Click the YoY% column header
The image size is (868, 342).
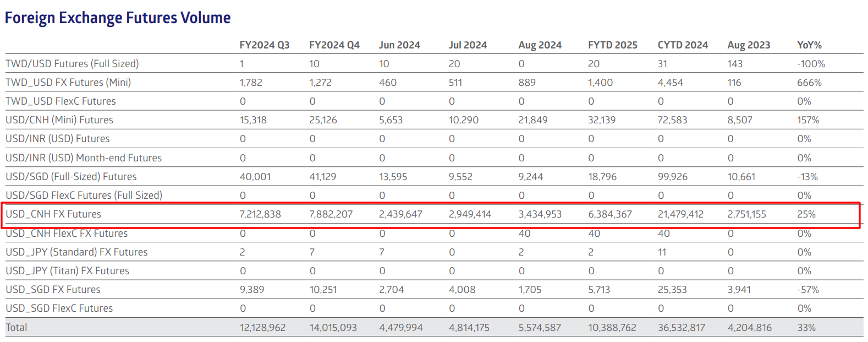pos(809,45)
